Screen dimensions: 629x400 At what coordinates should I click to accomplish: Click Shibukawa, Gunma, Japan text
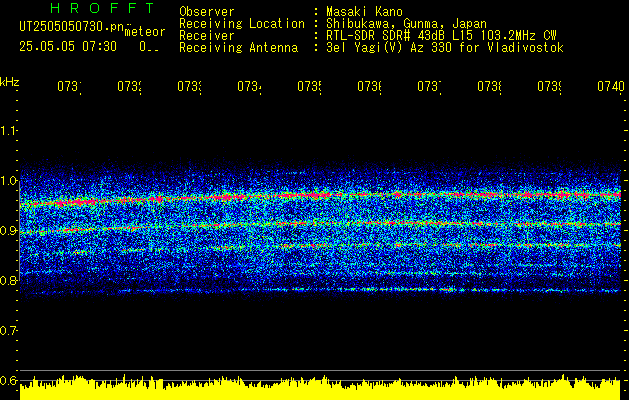tap(406, 24)
